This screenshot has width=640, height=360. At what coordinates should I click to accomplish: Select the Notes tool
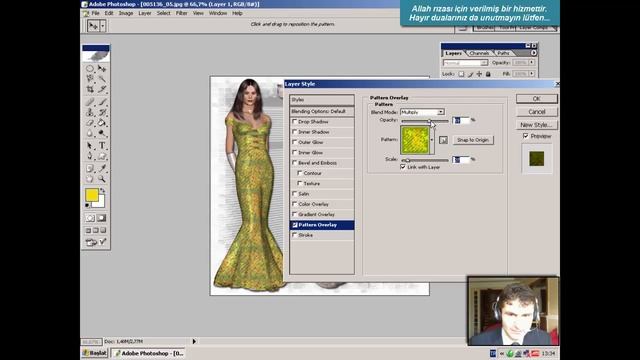[90, 168]
